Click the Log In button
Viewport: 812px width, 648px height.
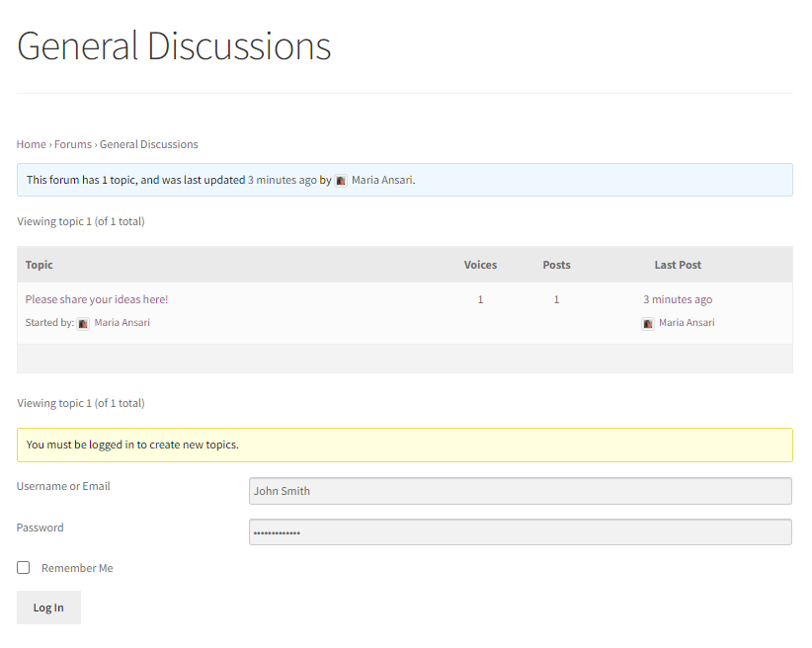pos(48,607)
